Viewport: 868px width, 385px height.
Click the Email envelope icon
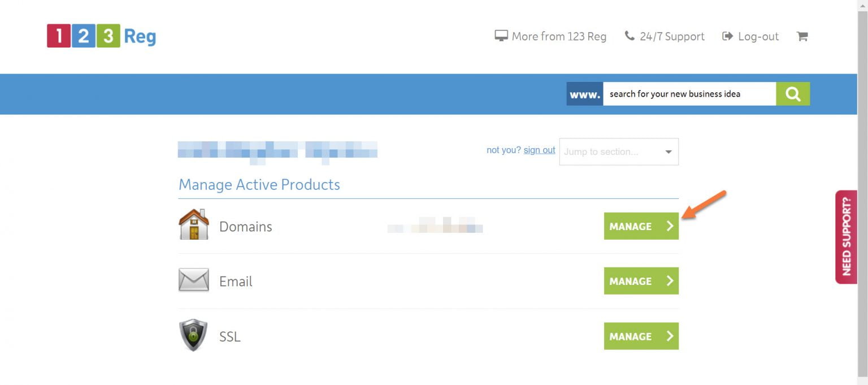click(x=193, y=279)
